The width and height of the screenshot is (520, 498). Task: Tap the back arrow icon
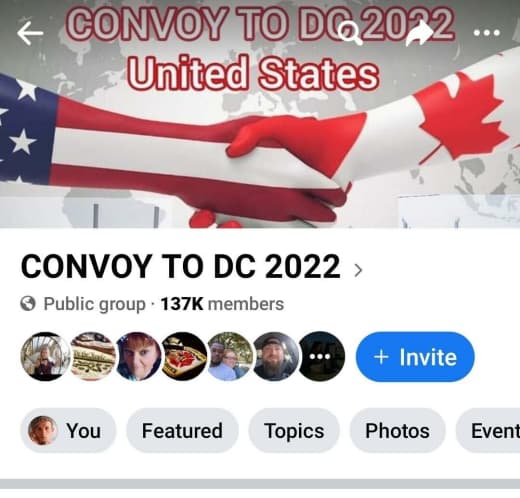pyautogui.click(x=30, y=33)
